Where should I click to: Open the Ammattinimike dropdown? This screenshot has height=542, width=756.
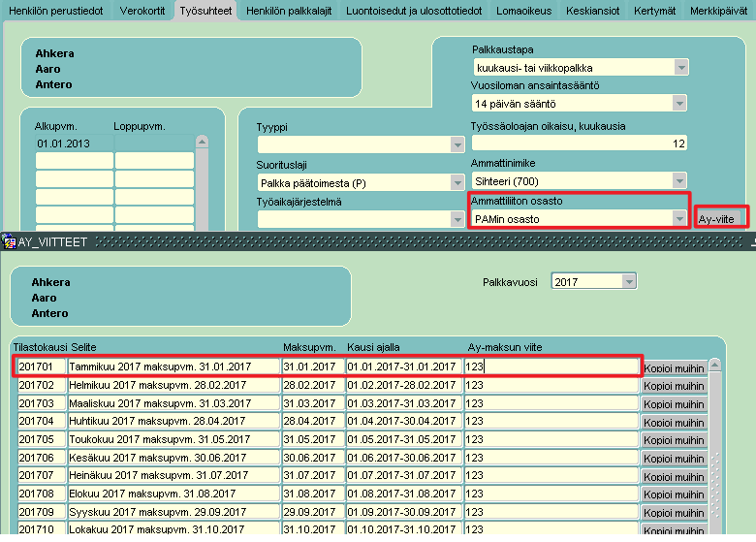point(679,181)
